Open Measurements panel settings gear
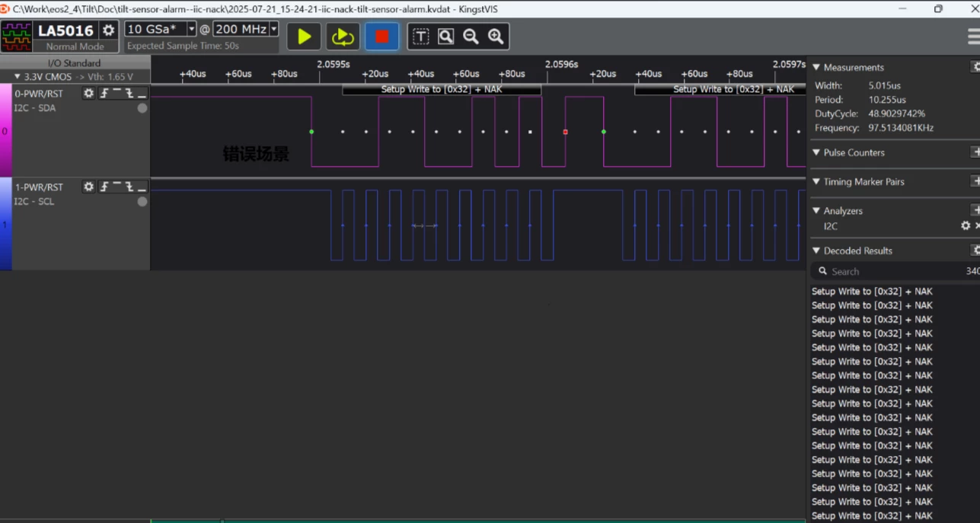This screenshot has width=980, height=523. tap(976, 67)
